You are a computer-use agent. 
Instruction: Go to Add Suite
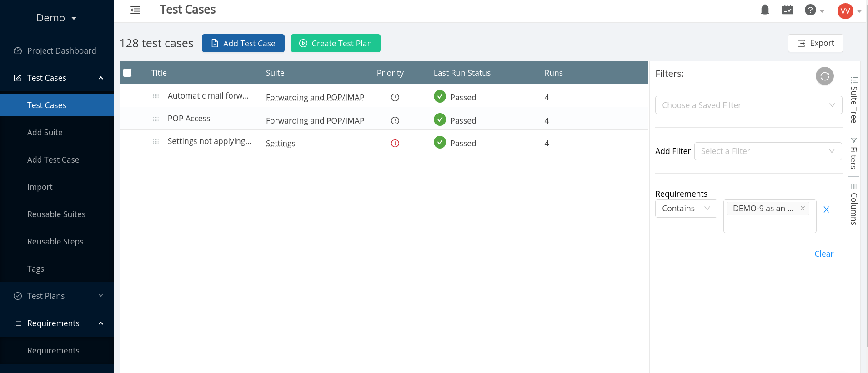(x=45, y=133)
